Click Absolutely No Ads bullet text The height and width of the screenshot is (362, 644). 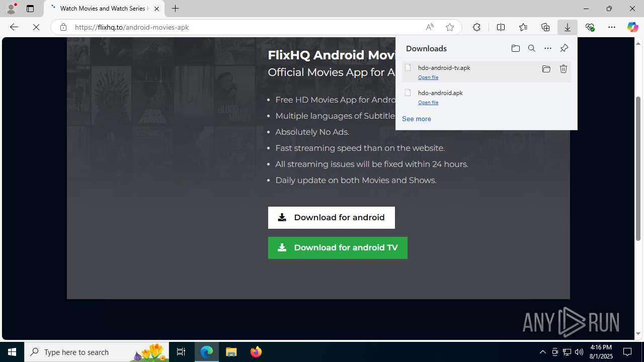click(x=312, y=132)
